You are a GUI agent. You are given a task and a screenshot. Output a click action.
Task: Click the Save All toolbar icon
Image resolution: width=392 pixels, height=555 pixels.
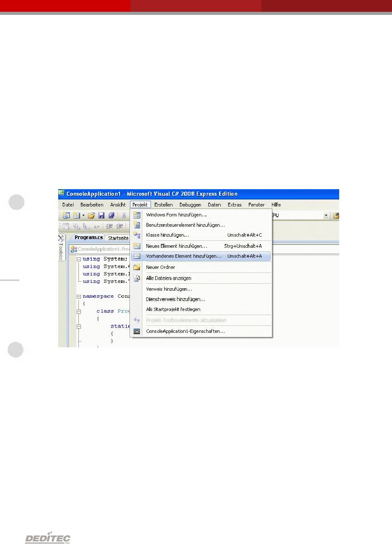111,215
